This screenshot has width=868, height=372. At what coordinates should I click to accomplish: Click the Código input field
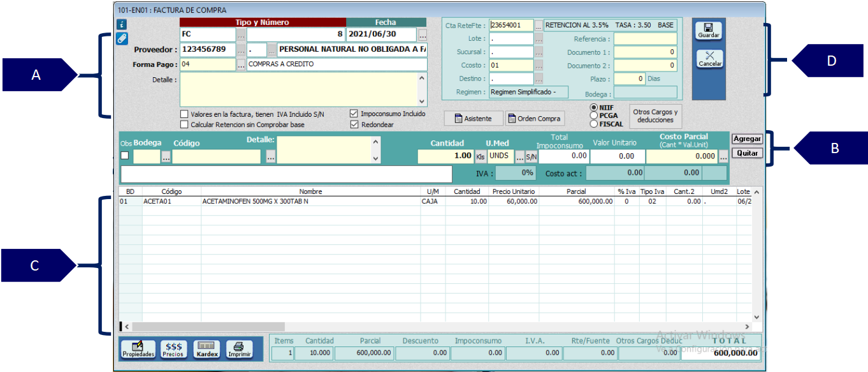point(217,156)
